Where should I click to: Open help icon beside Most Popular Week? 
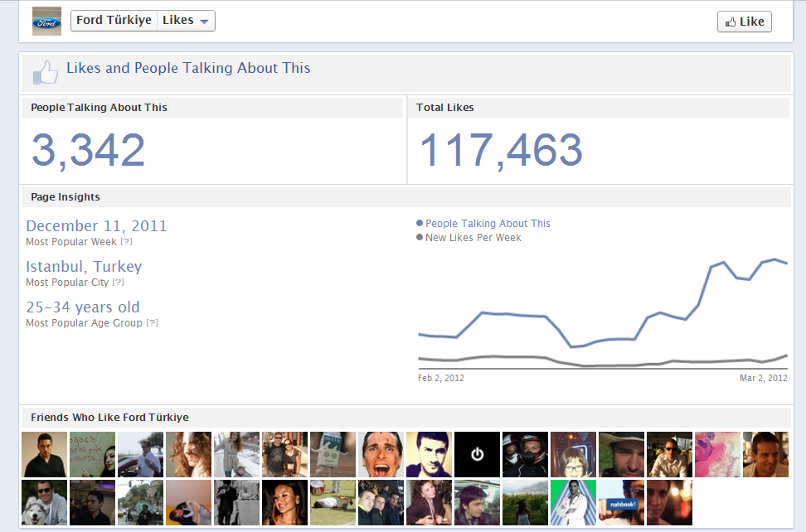(126, 242)
